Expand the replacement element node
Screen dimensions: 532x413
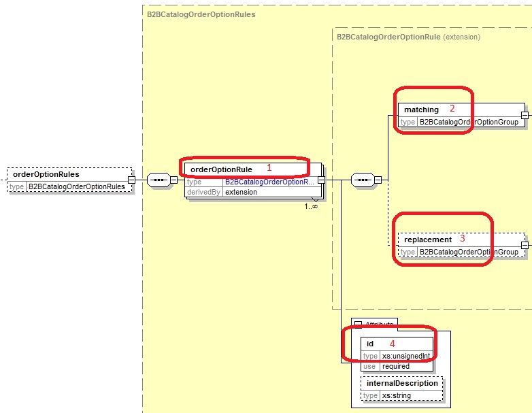click(524, 245)
